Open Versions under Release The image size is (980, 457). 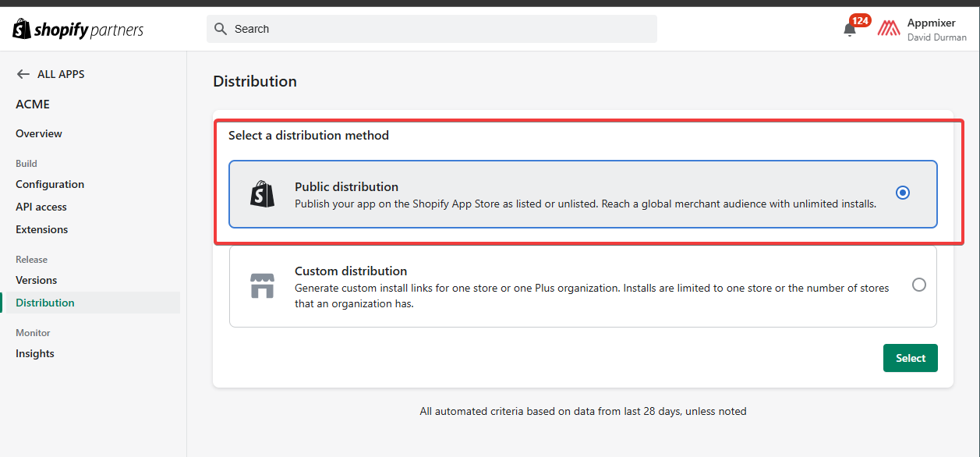(37, 280)
